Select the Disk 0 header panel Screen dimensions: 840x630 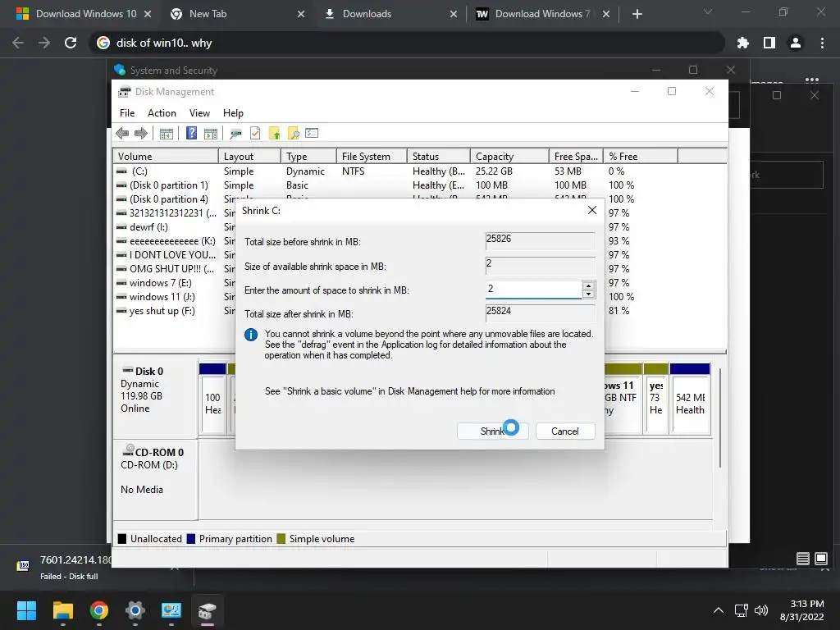pyautogui.click(x=155, y=399)
